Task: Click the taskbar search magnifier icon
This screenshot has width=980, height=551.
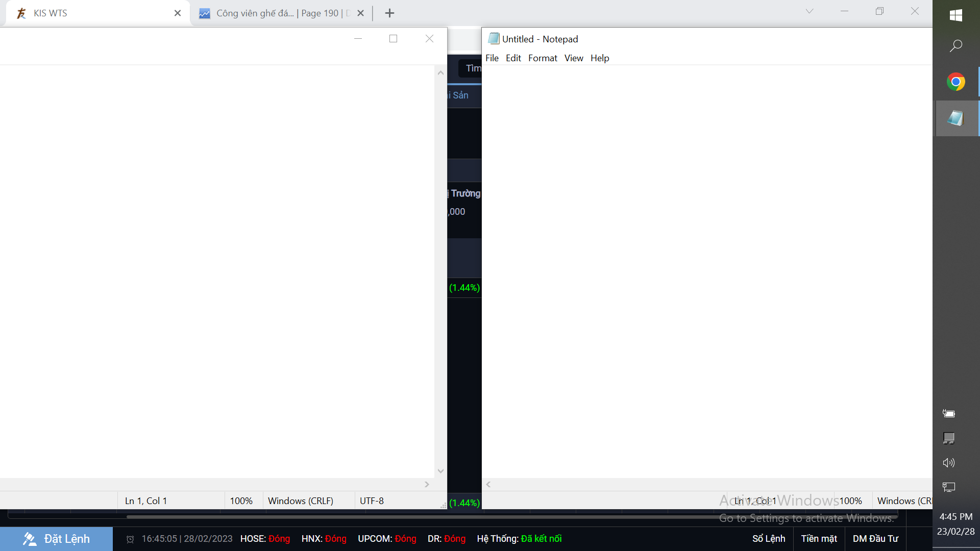Action: tap(956, 46)
